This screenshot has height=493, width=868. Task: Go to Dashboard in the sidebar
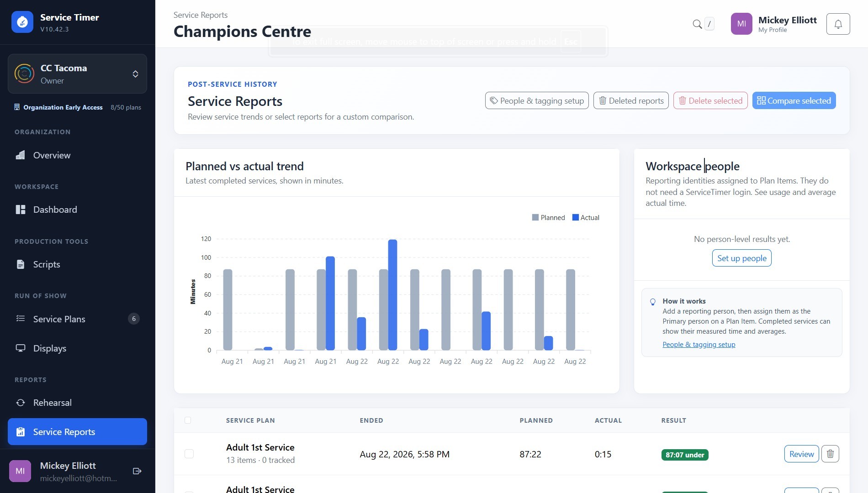(x=77, y=210)
